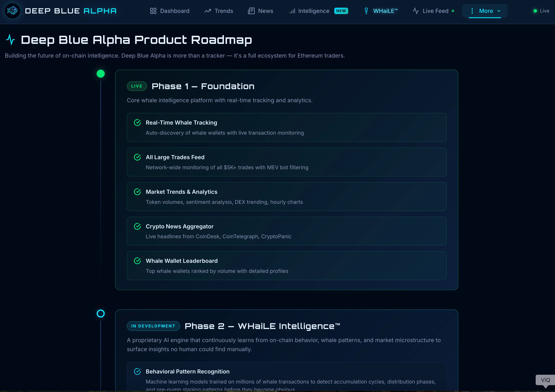
Task: Click the Deep Blue Alpha fish logo
Action: coord(12,11)
